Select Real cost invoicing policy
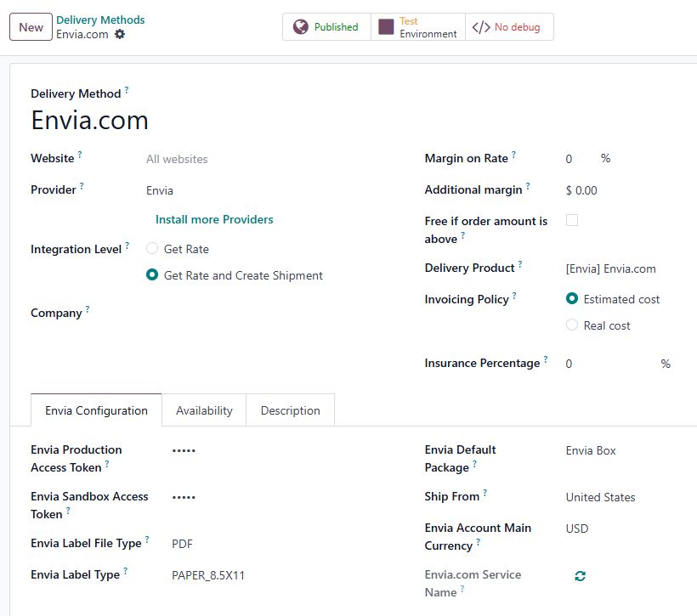 572,325
